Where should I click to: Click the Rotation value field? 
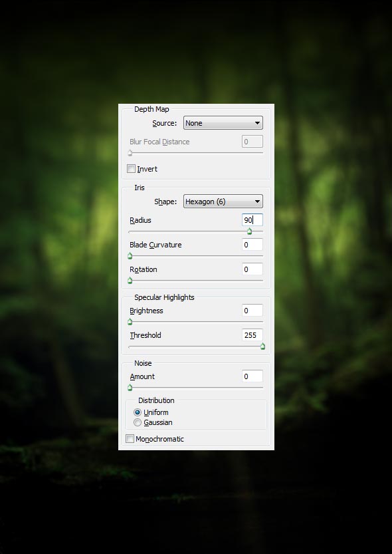point(252,269)
